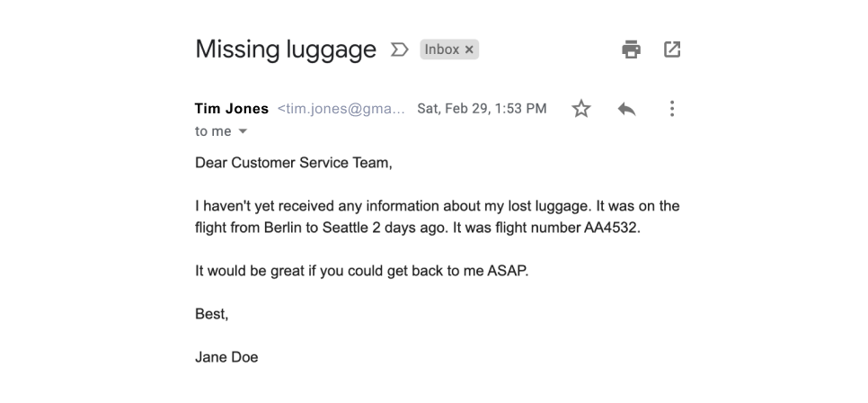Click the flight number AA4532 in the message

pyautogui.click(x=610, y=228)
